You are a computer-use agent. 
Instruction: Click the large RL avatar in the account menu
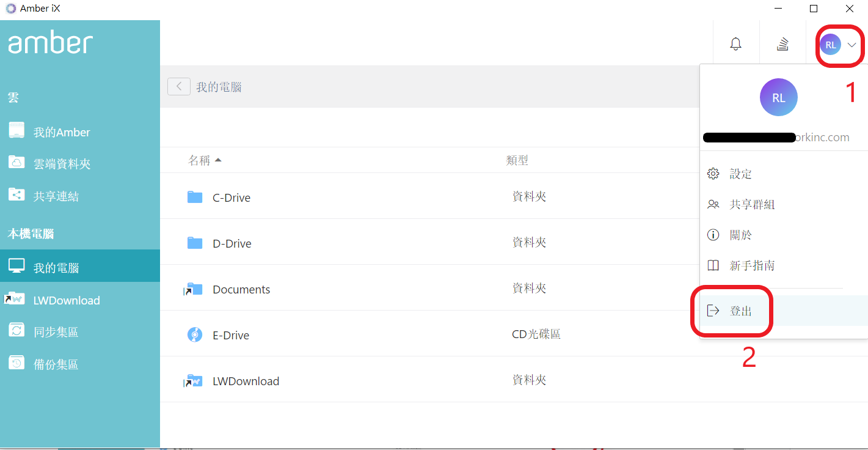click(779, 98)
